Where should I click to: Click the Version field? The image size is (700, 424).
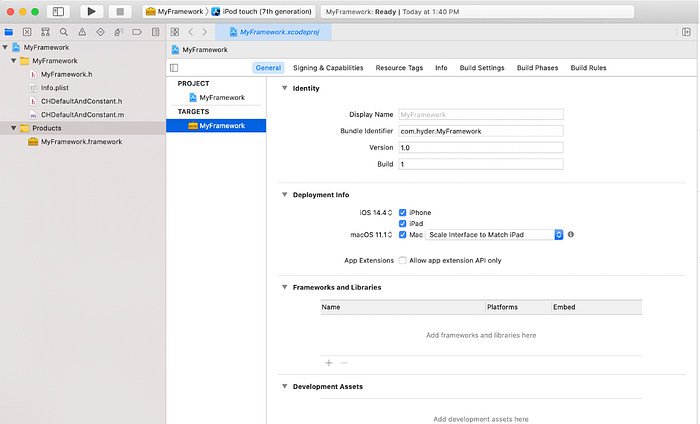pos(481,147)
